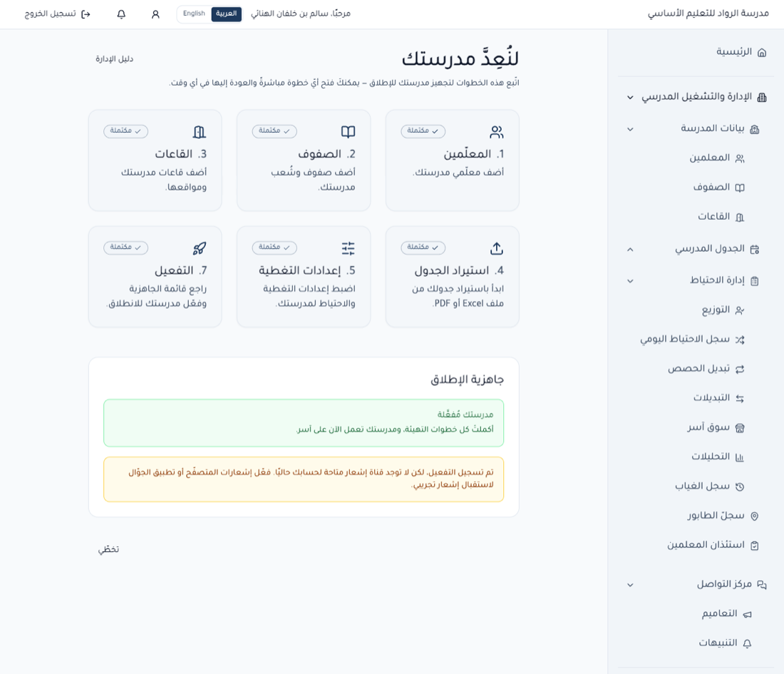784x674 pixels.
Task: Click the chart icon beside التحليلات
Action: click(x=740, y=457)
